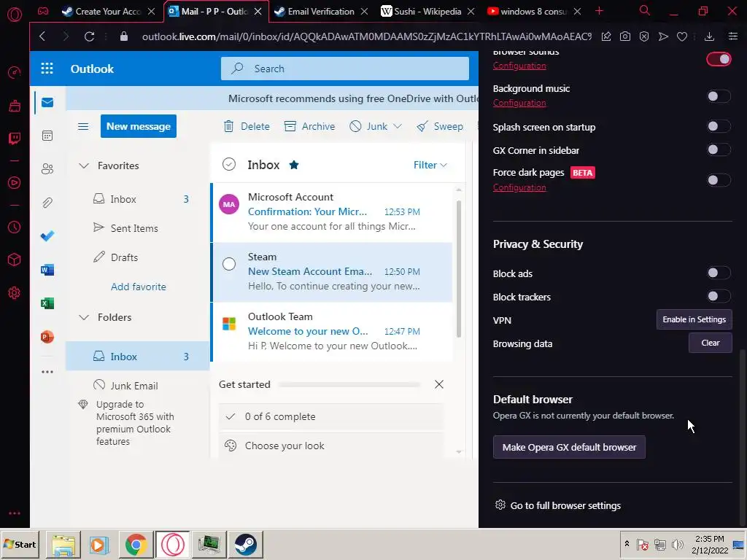
Task: Open the Outlook Calendar sidebar icon
Action: point(47,136)
